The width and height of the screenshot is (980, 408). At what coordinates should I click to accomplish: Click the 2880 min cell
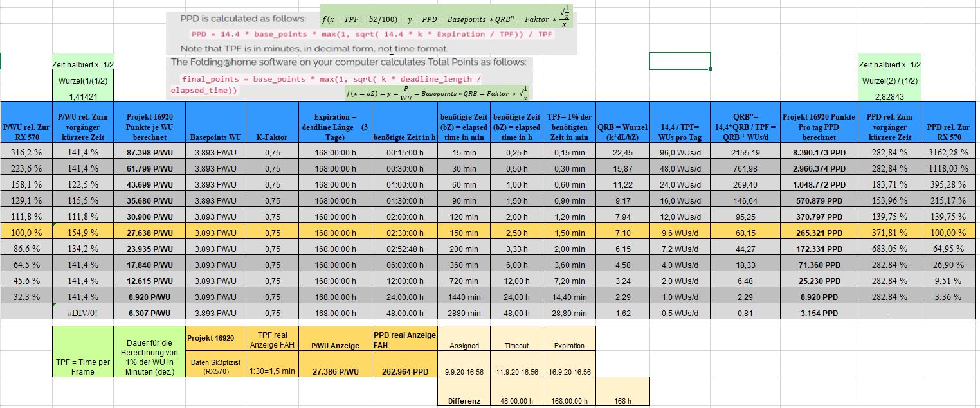pyautogui.click(x=464, y=313)
